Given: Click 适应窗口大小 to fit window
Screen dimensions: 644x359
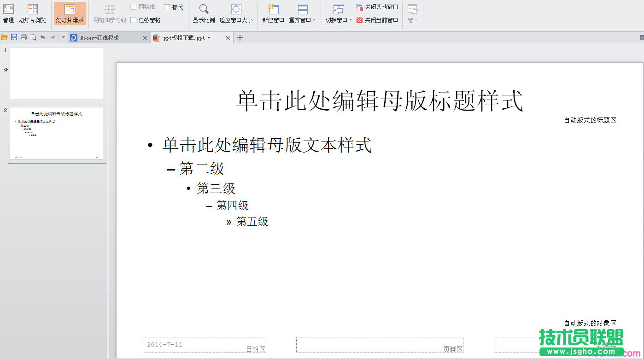Looking at the screenshot, I should 237,12.
